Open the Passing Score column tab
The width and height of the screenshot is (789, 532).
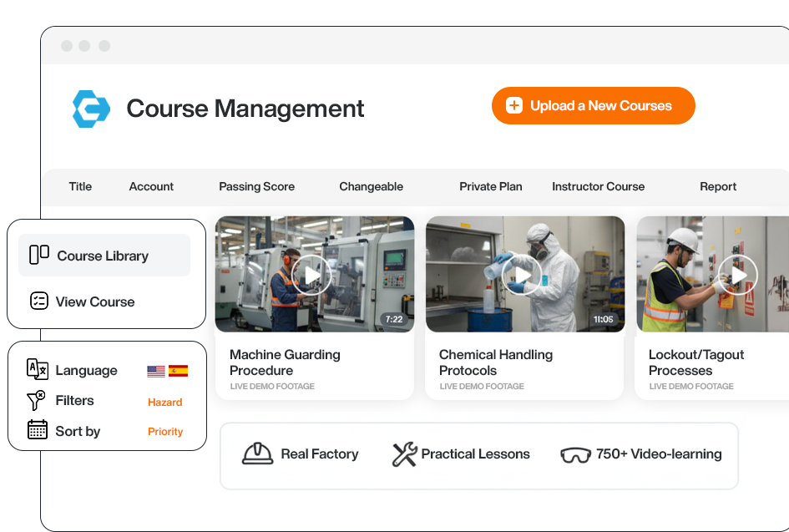point(256,186)
